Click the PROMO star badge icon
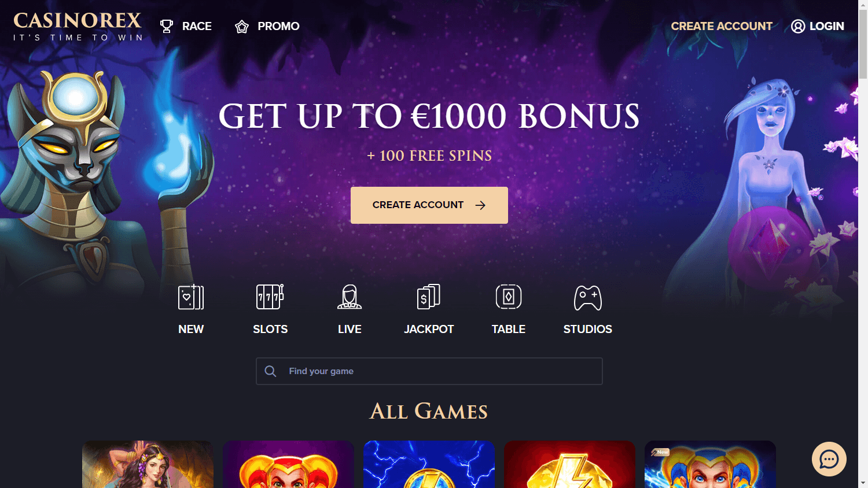This screenshot has height=488, width=868. click(242, 27)
